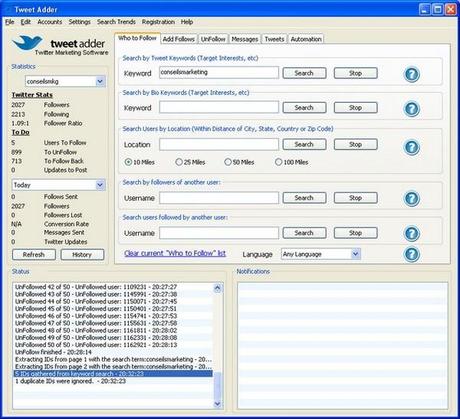The height and width of the screenshot is (419, 460).
Task: Open help for Location search
Action: pos(412,147)
